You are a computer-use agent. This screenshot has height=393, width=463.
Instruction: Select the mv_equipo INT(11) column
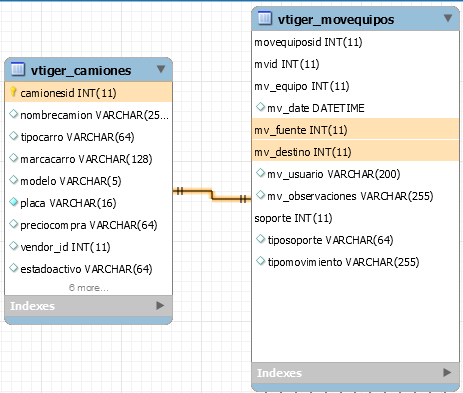(x=355, y=86)
